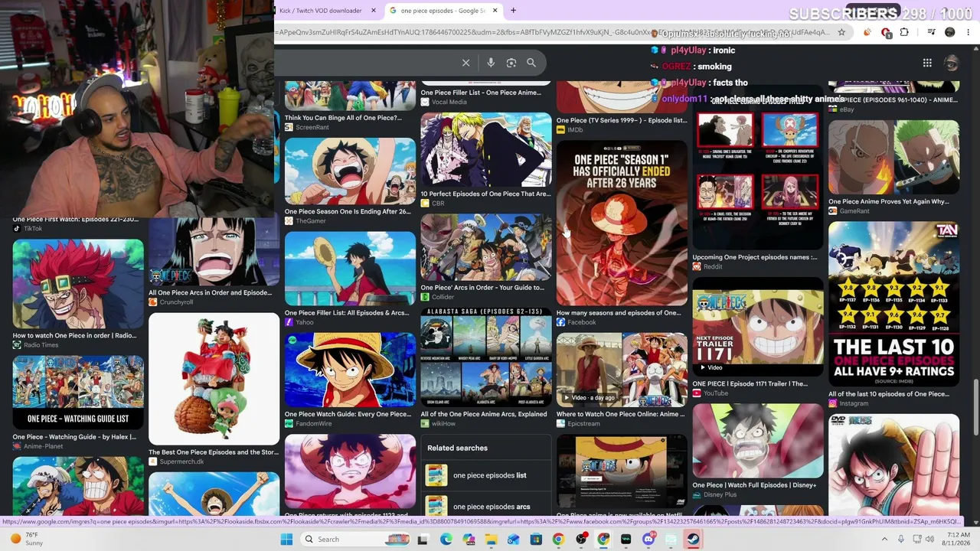View 'The Last 10 One Piece Episodes' ratings image
The width and height of the screenshot is (980, 551).
tap(893, 304)
